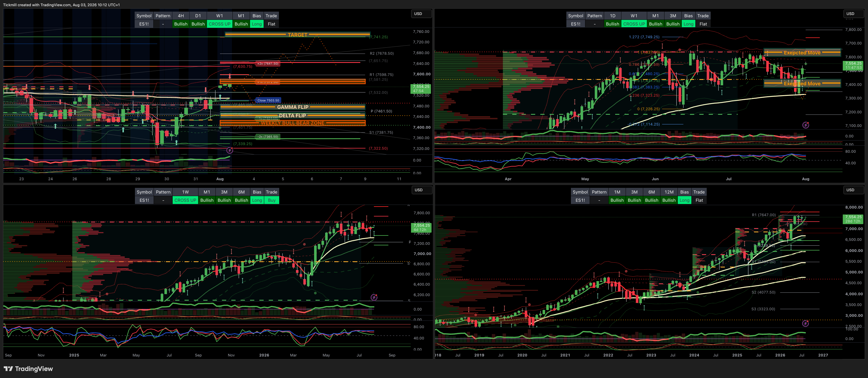Click the lightning bolt icon on the 1M chart
Screen dimensions: 868x378
[x=805, y=323]
